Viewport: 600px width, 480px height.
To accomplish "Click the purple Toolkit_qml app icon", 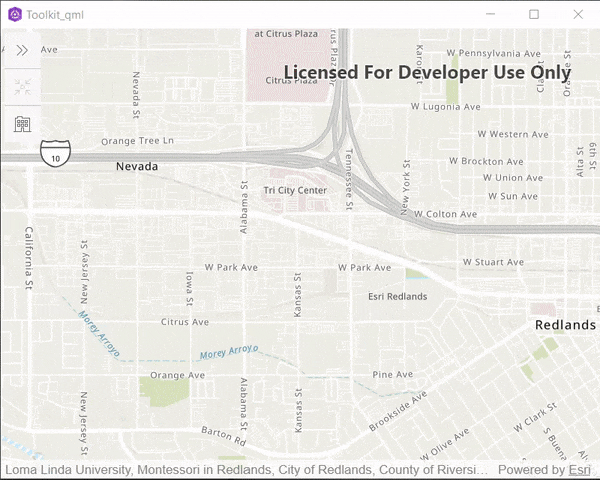I will click(x=14, y=14).
